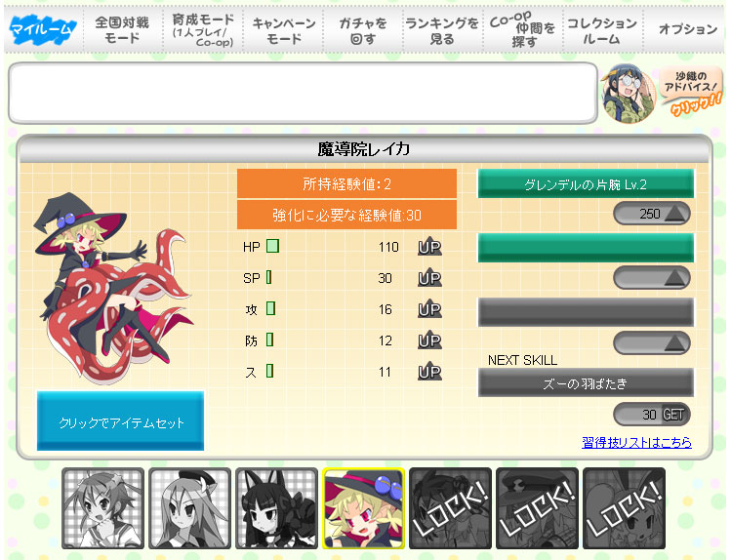
Task: Open the オプション menu tab
Action: pyautogui.click(x=687, y=30)
